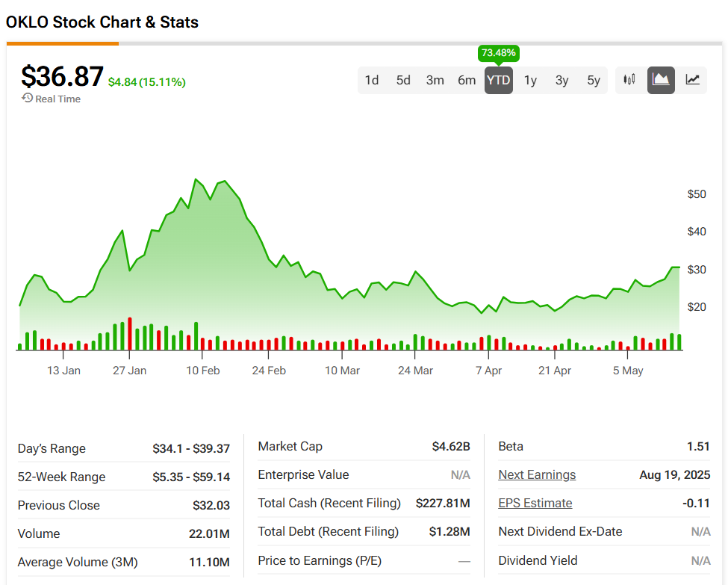Click the tallest red volume bar near 27 Jan
Image resolution: width=728 pixels, height=585 pixels.
(130, 334)
